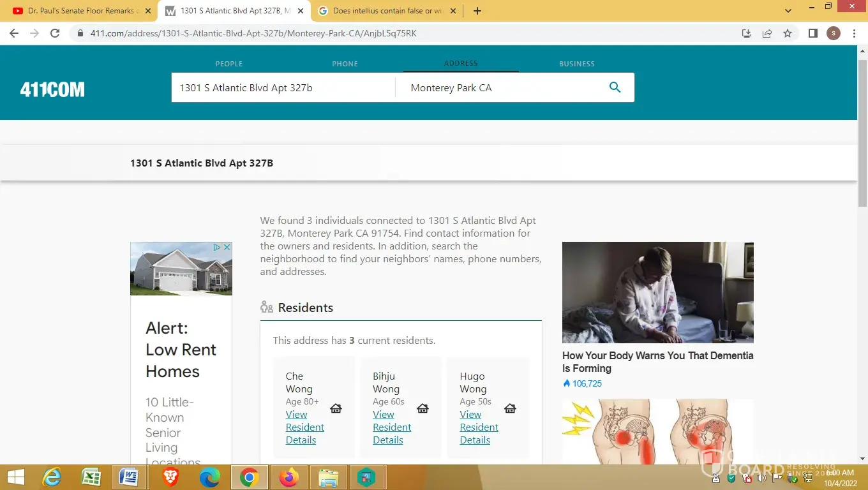The width and height of the screenshot is (868, 490).
Task: Open the Chrome side panel icon
Action: click(x=812, y=33)
